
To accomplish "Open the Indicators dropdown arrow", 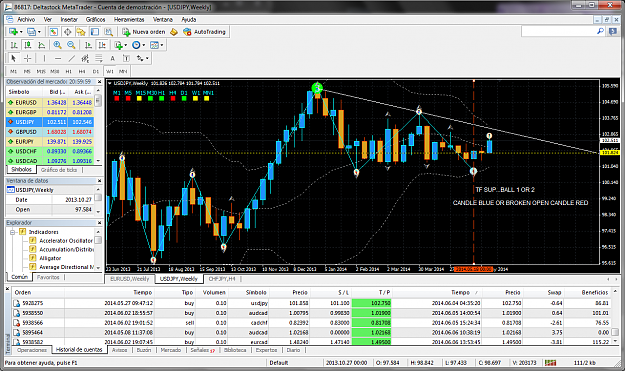I will click(126, 45).
